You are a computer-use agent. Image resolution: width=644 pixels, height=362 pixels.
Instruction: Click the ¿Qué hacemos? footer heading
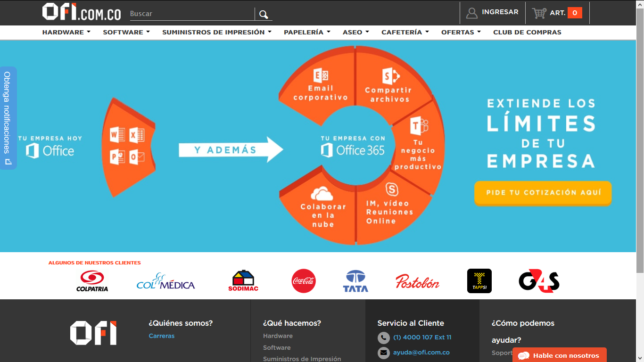click(292, 323)
